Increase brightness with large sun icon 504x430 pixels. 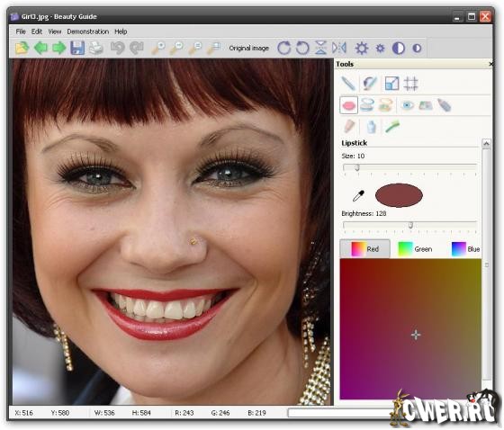click(362, 49)
